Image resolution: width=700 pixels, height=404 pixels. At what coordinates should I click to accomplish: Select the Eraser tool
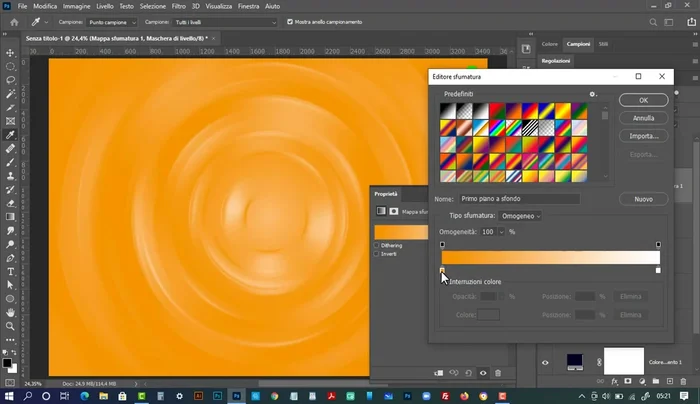(x=10, y=201)
